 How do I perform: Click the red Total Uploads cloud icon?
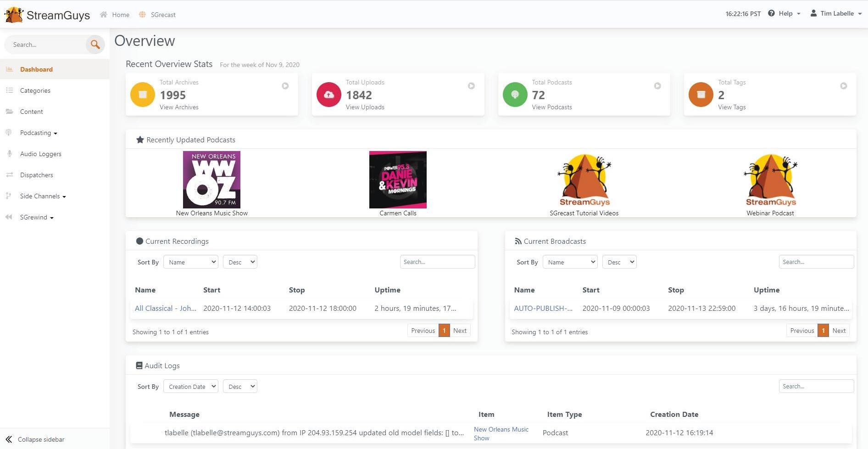[329, 95]
